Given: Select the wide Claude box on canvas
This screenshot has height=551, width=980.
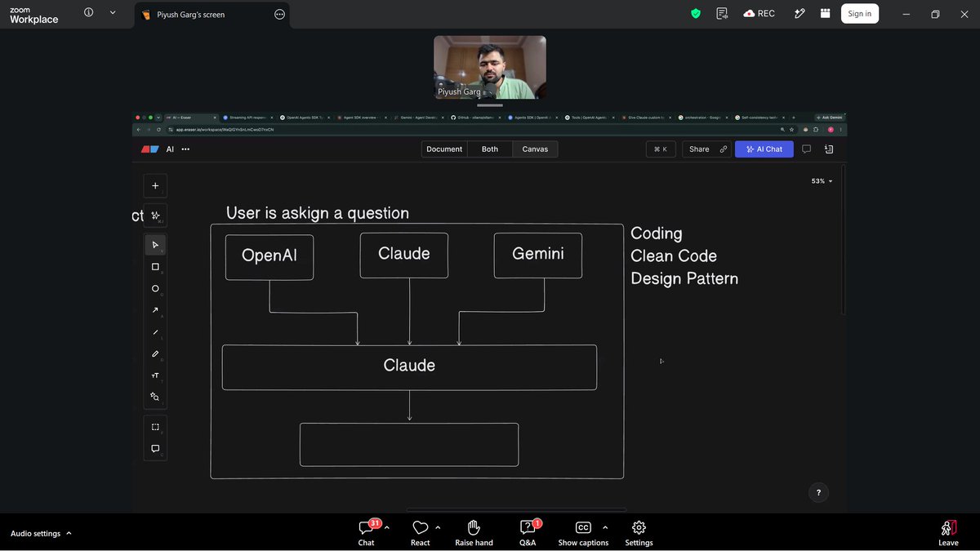Looking at the screenshot, I should [409, 367].
